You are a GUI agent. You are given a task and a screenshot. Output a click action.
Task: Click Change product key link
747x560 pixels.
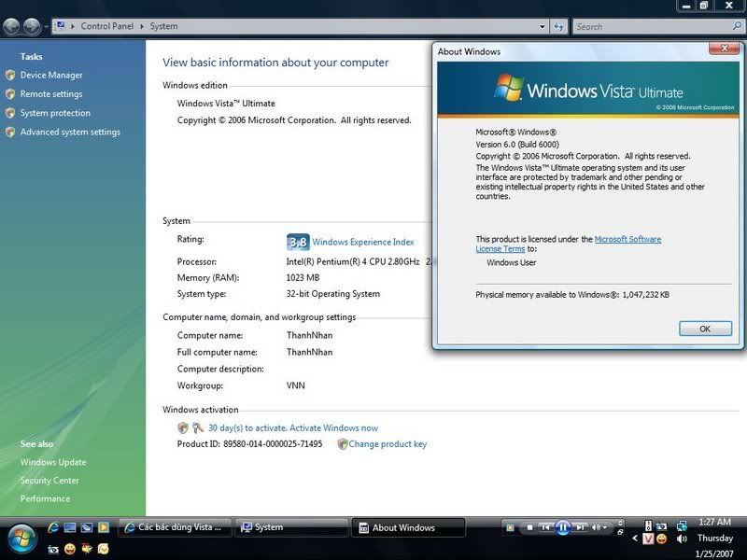(388, 444)
